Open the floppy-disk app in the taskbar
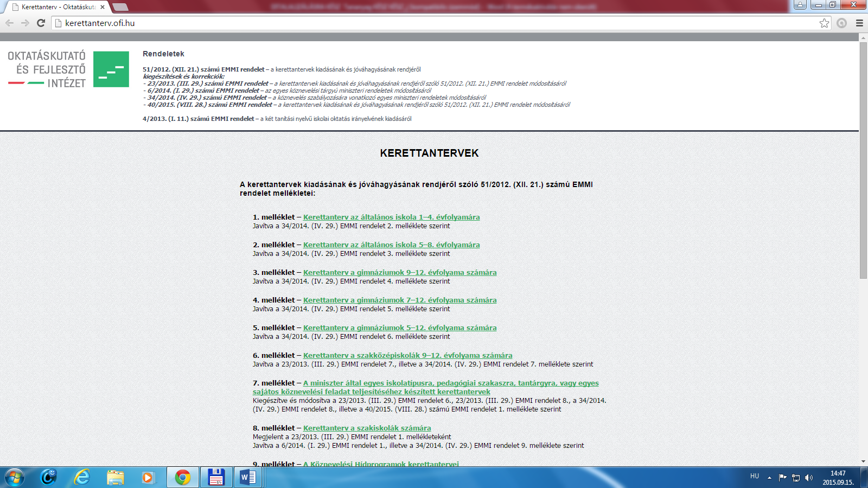 pos(216,477)
